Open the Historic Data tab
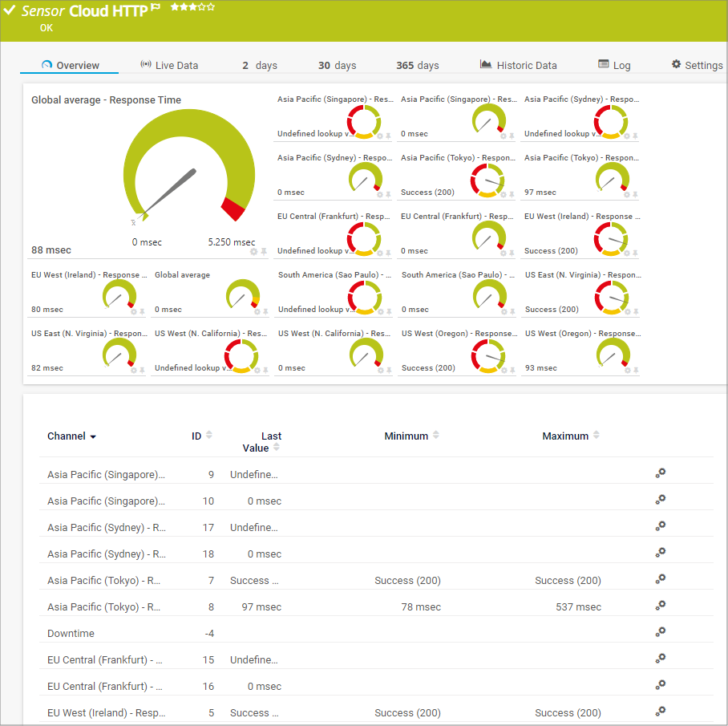728x726 pixels. 518,65
